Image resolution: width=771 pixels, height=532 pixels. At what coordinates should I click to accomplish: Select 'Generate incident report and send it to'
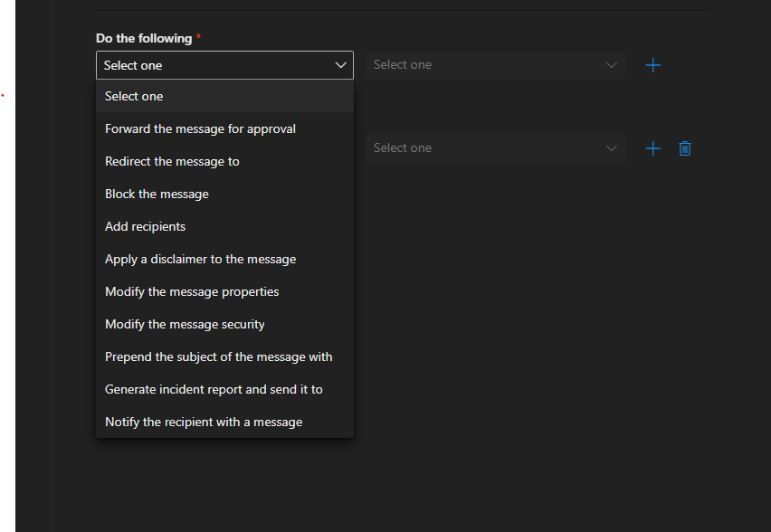click(214, 390)
